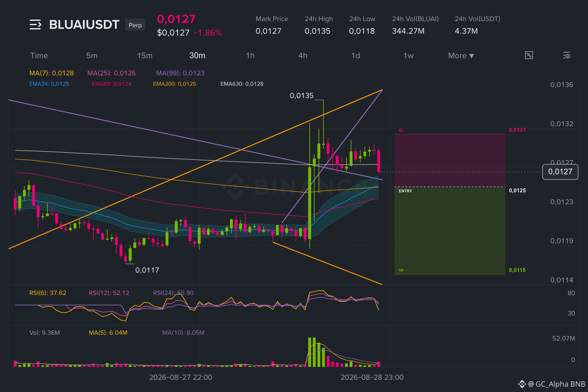Click the EMA630: 0,0128 indicator label
This screenshot has height=392, width=588.
[242, 84]
